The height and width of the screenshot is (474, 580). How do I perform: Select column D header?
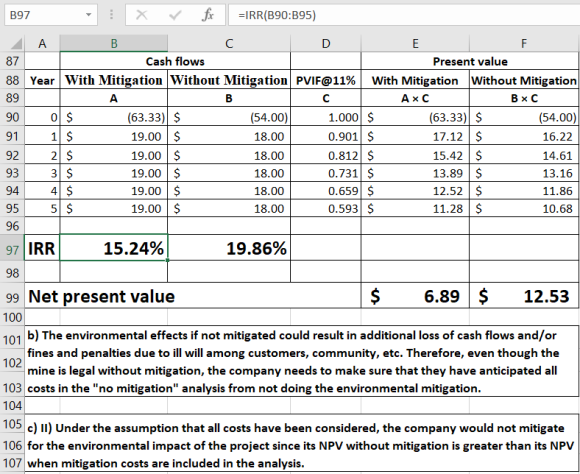click(326, 44)
